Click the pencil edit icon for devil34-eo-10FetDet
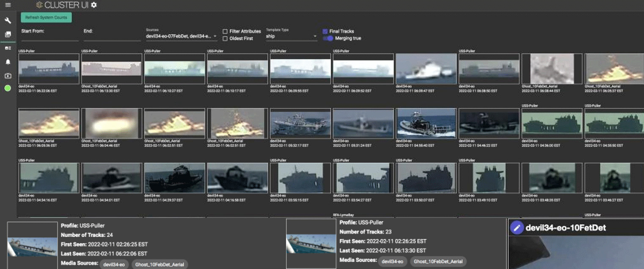Screen dimensions: 644x269 pyautogui.click(x=516, y=228)
